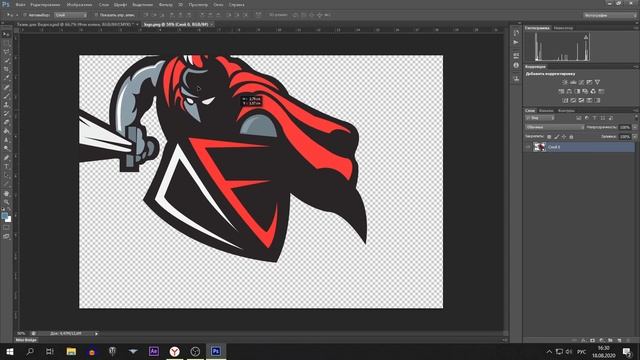The image size is (640, 360).
Task: Select the Pen tool
Action: tap(6, 158)
